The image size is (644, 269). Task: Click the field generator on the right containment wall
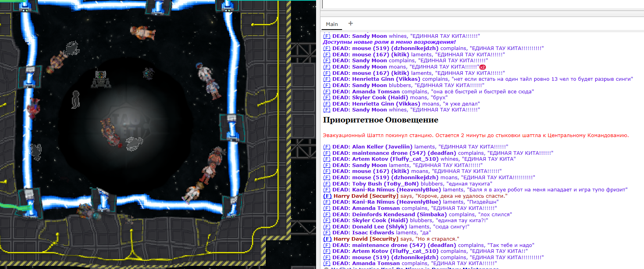[232, 127]
